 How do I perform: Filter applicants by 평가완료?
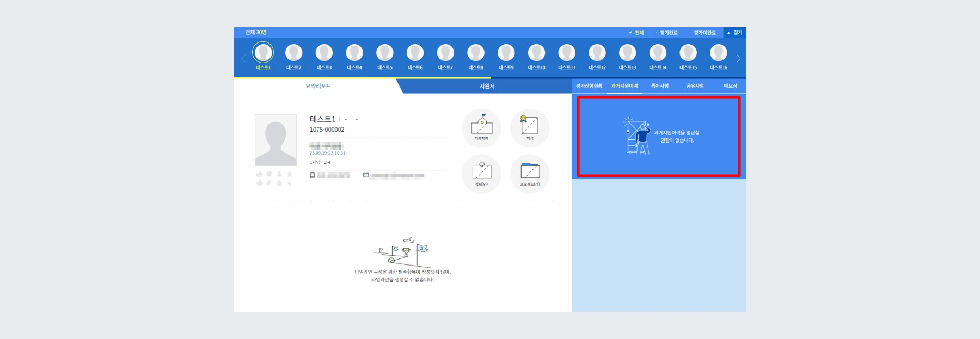[x=666, y=33]
